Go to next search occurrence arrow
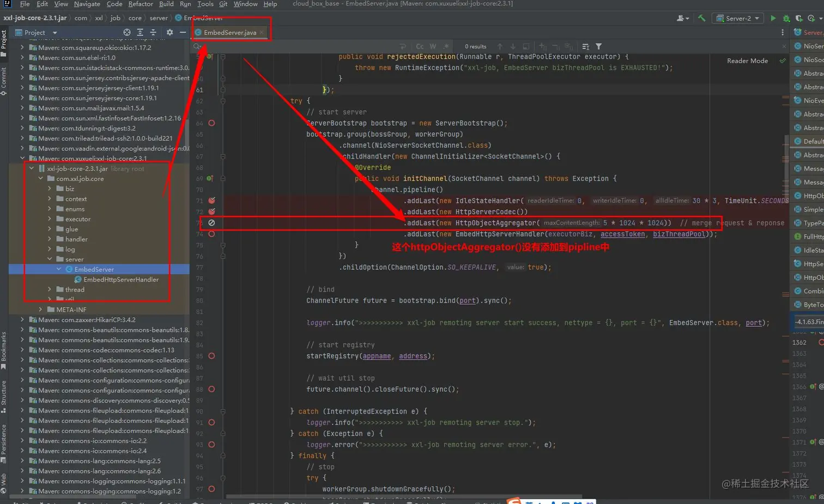This screenshot has height=504, width=824. click(513, 46)
